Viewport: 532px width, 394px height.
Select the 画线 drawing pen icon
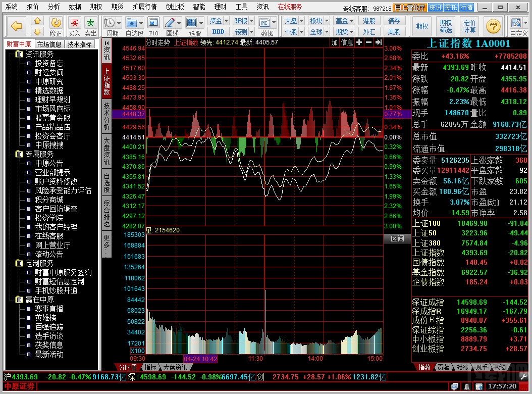[169, 23]
